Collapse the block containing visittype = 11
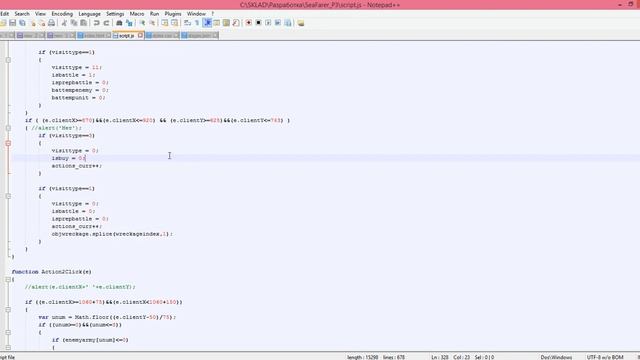Image resolution: width=640 pixels, height=360 pixels. click(8, 60)
